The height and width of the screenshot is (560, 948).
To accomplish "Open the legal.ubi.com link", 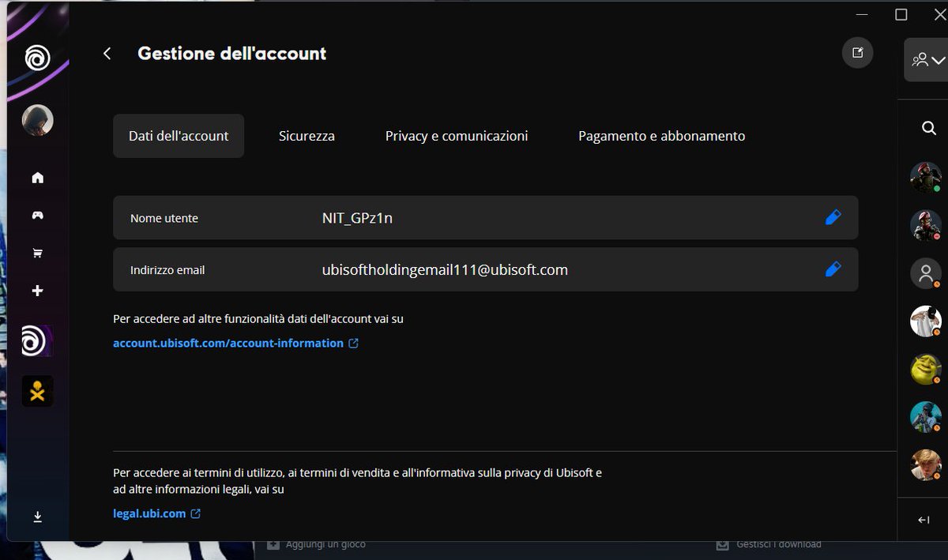I will [156, 513].
